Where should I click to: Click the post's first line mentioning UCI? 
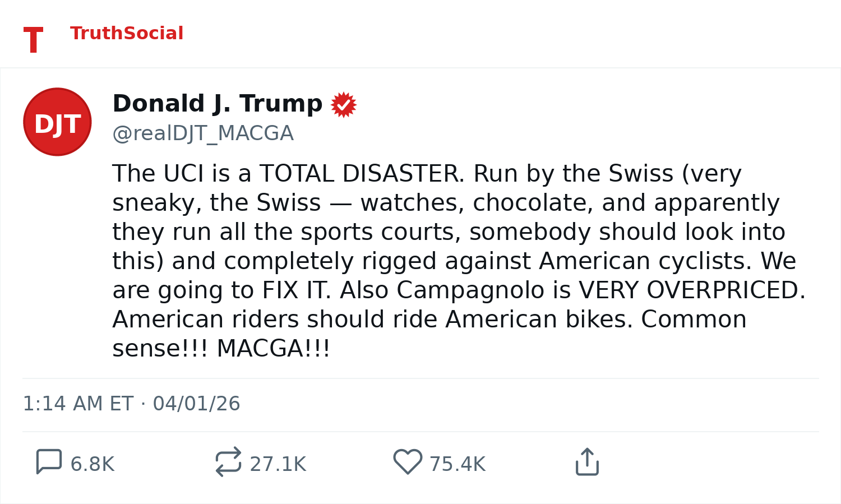[426, 174]
